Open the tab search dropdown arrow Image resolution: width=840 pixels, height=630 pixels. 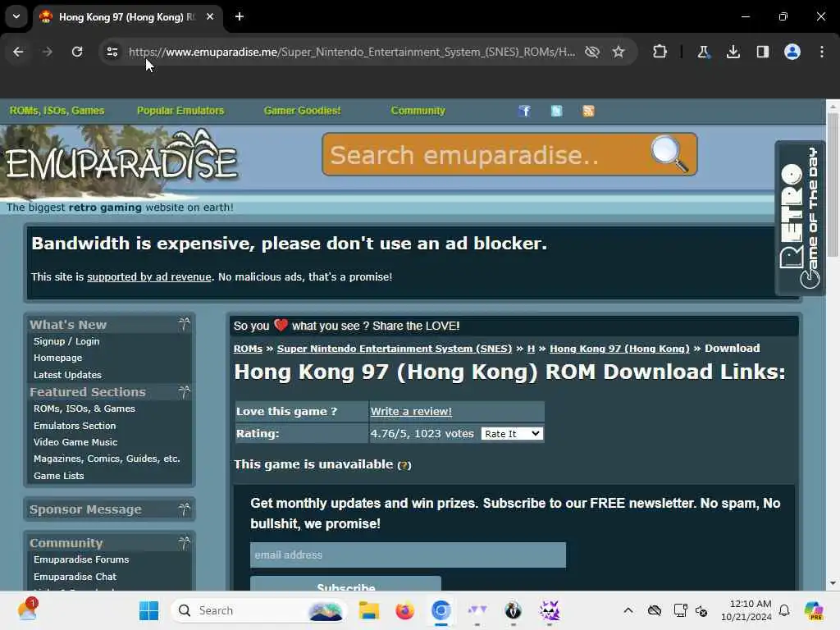click(x=16, y=16)
